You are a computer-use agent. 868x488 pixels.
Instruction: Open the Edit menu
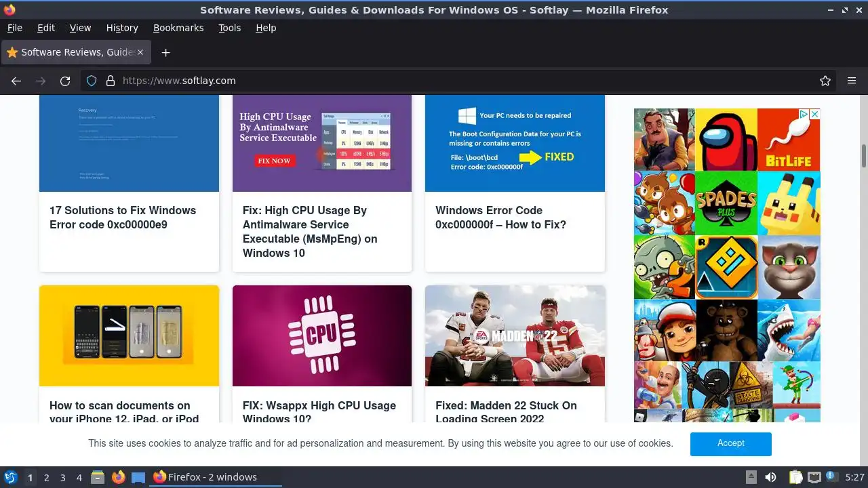point(46,28)
